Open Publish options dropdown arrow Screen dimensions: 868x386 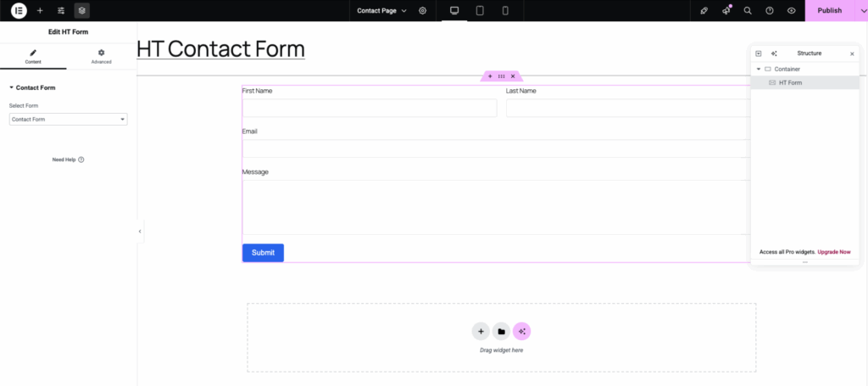tap(861, 10)
